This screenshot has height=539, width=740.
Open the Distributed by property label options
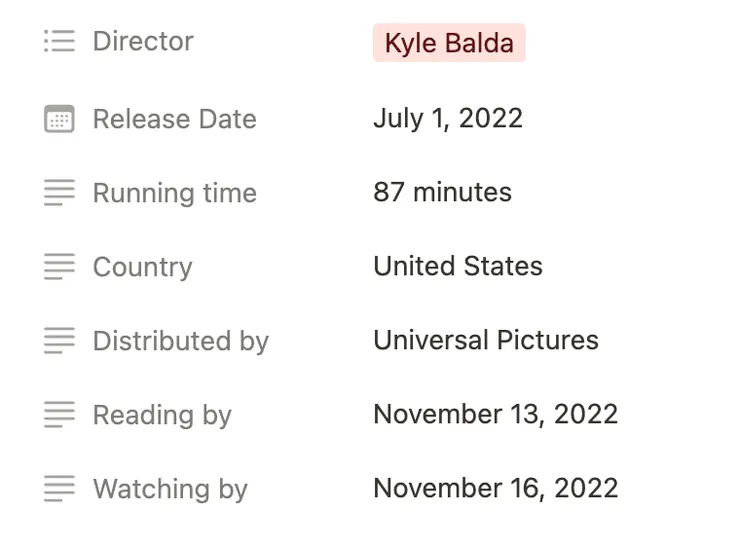coord(180,341)
